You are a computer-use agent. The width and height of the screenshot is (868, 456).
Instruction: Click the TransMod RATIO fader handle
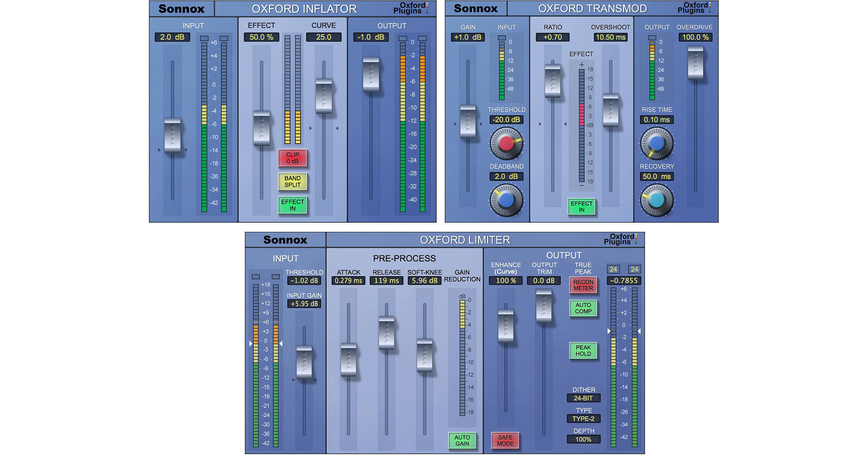tap(553, 81)
